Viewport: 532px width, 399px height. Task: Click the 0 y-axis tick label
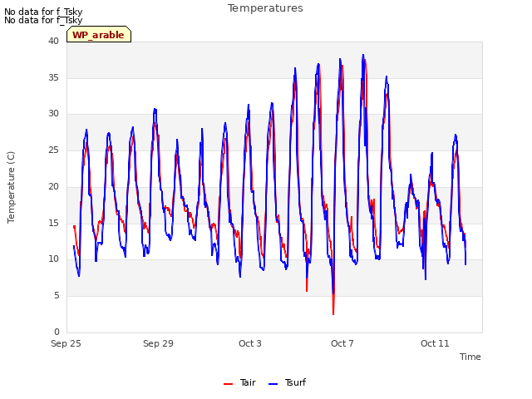(57, 332)
